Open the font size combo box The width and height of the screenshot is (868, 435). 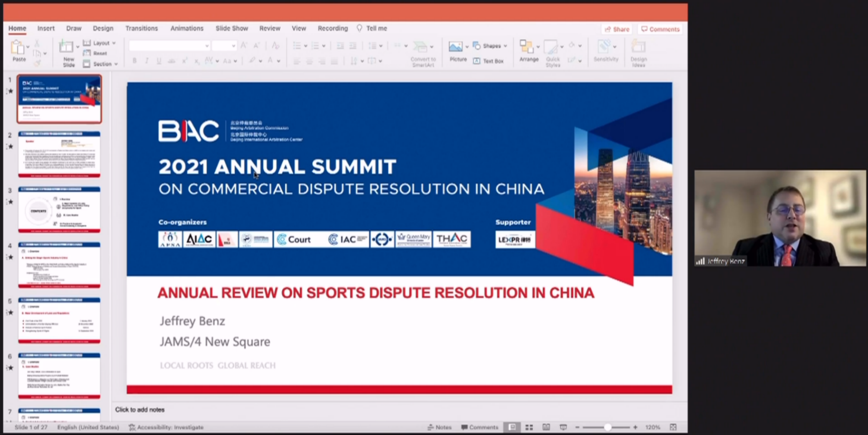point(224,46)
